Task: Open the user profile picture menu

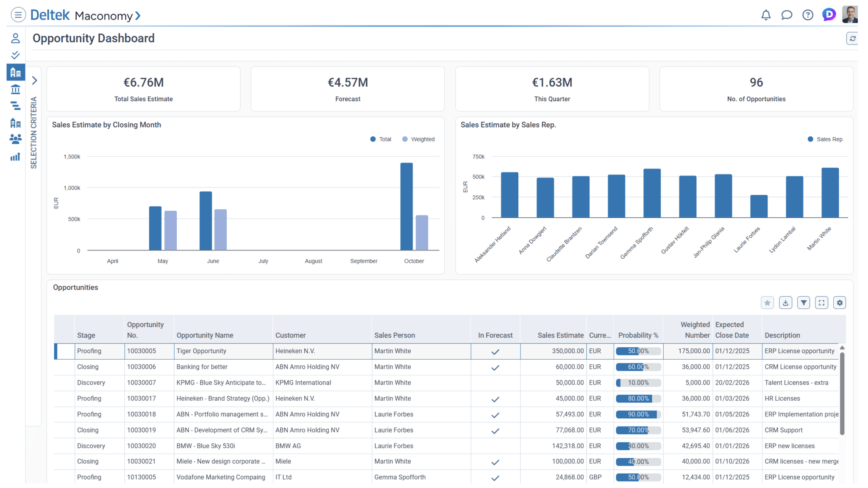Action: (850, 15)
